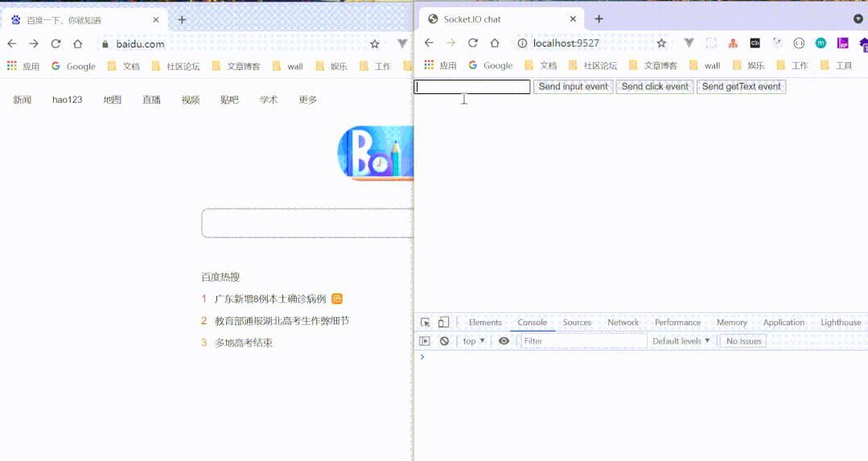
Task: Open the 学术 link on Baidu
Action: coord(269,100)
